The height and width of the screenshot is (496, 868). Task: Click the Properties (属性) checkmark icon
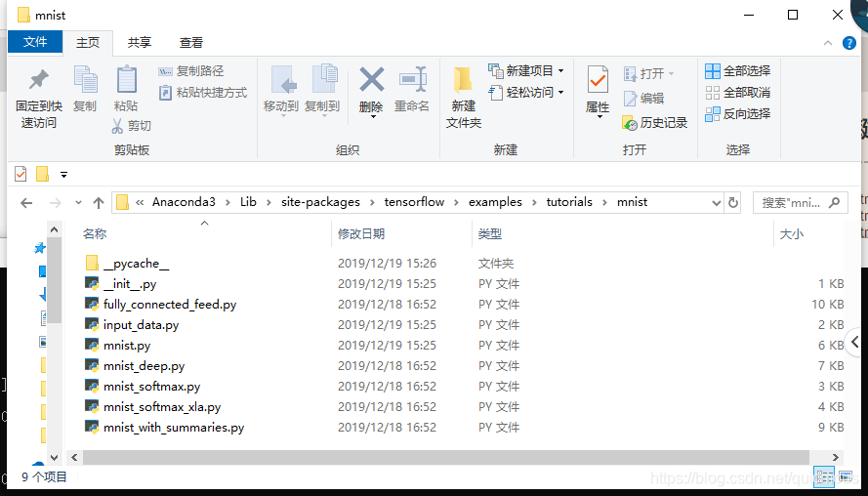(x=598, y=80)
